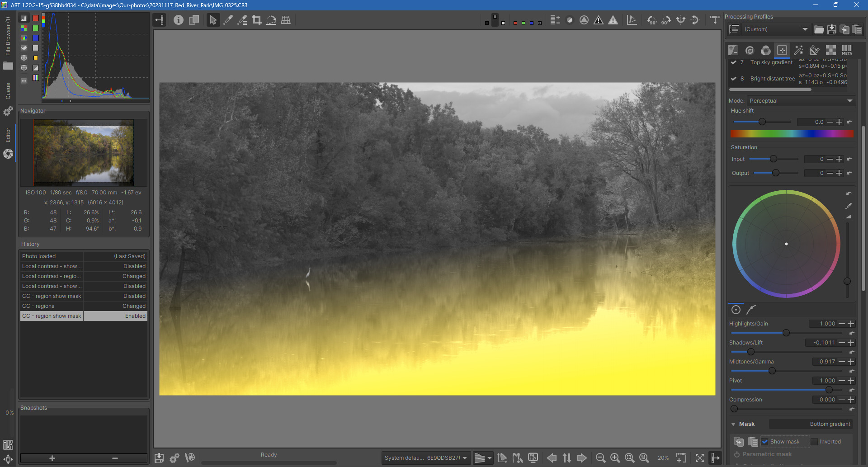The image size is (868, 467).
Task: Go to the next image arrow
Action: (582, 458)
